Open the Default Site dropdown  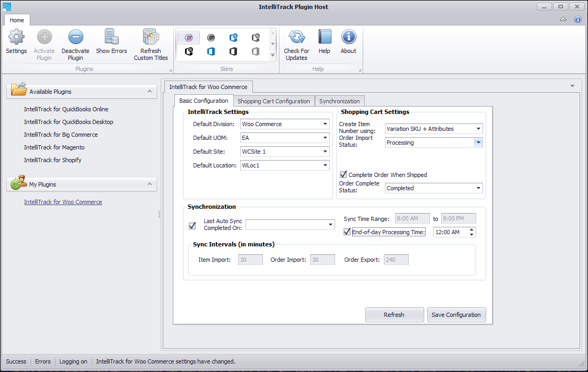point(325,152)
